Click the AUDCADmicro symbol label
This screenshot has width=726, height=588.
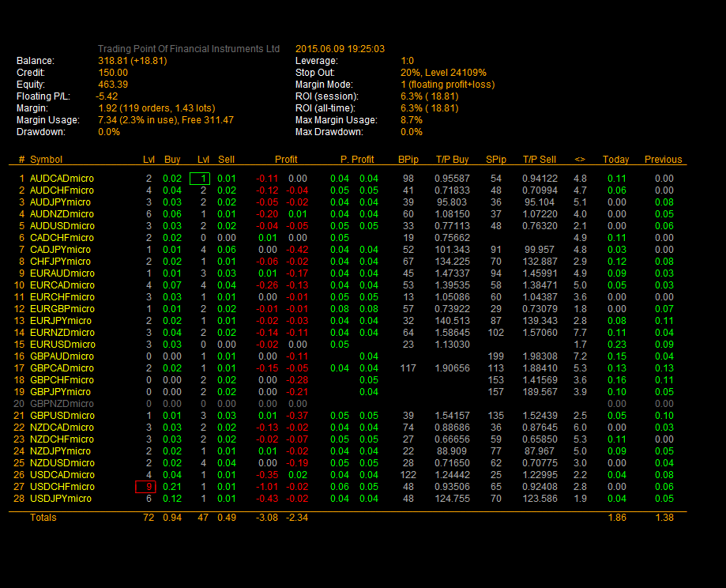pyautogui.click(x=62, y=179)
